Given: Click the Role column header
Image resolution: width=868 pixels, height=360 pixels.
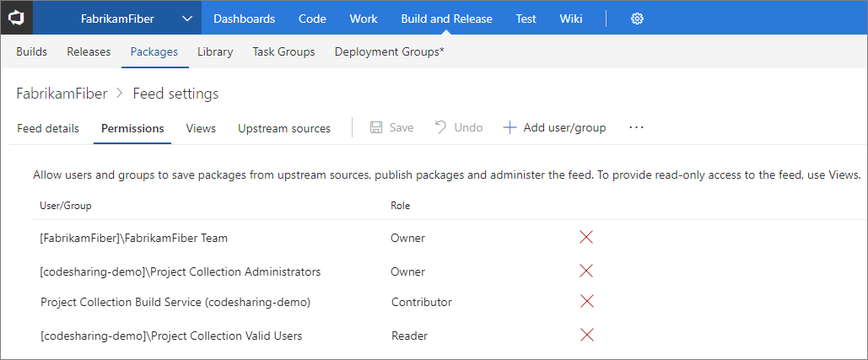Looking at the screenshot, I should (400, 206).
